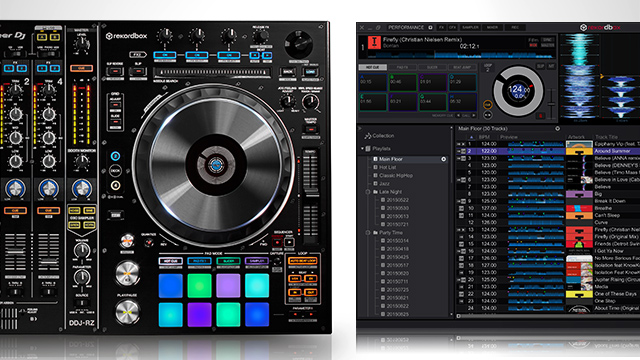This screenshot has width=640, height=360.
Task: Click the rekordbox logo in the top bar
Action: click(600, 27)
